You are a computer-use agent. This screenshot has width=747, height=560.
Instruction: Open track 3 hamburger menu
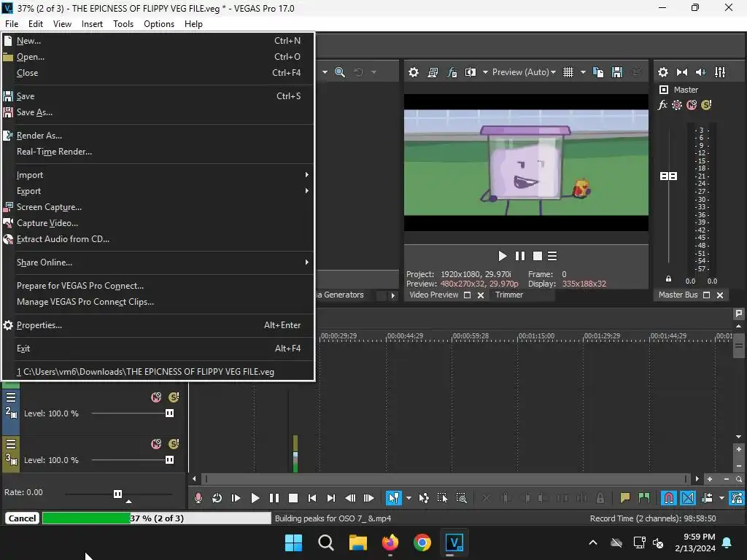click(x=11, y=444)
